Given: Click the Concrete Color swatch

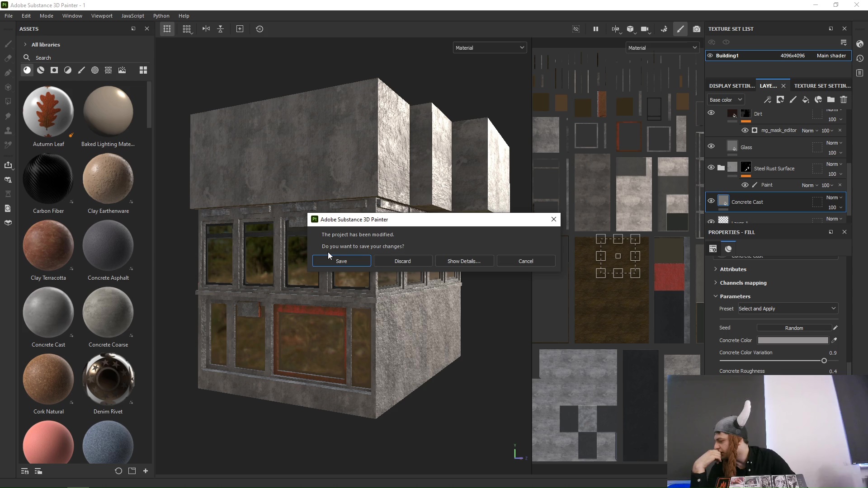Looking at the screenshot, I should 793,340.
